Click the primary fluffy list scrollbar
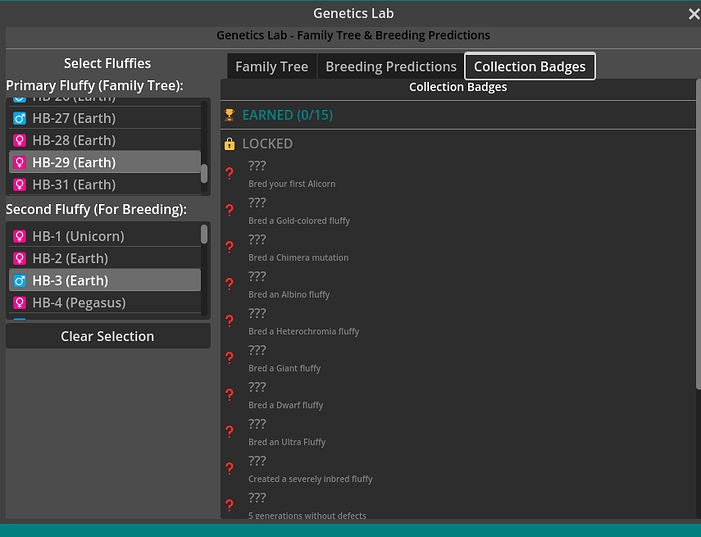This screenshot has width=701, height=537. [x=205, y=172]
